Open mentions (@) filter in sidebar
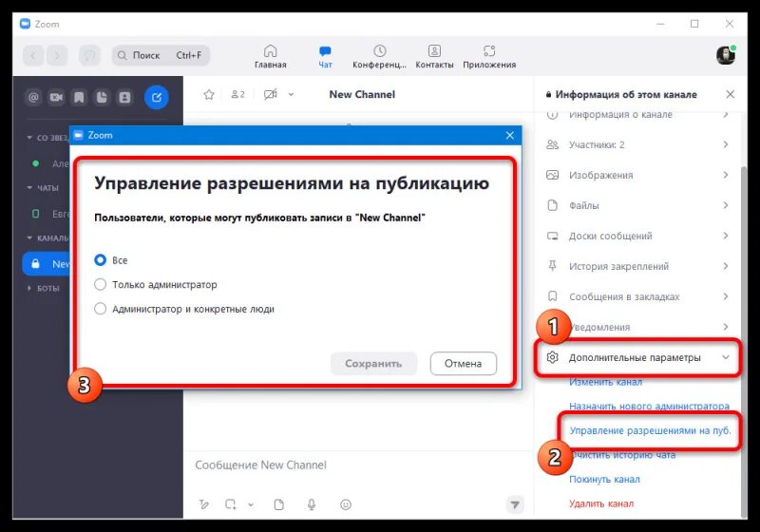The image size is (760, 532). pyautogui.click(x=33, y=98)
